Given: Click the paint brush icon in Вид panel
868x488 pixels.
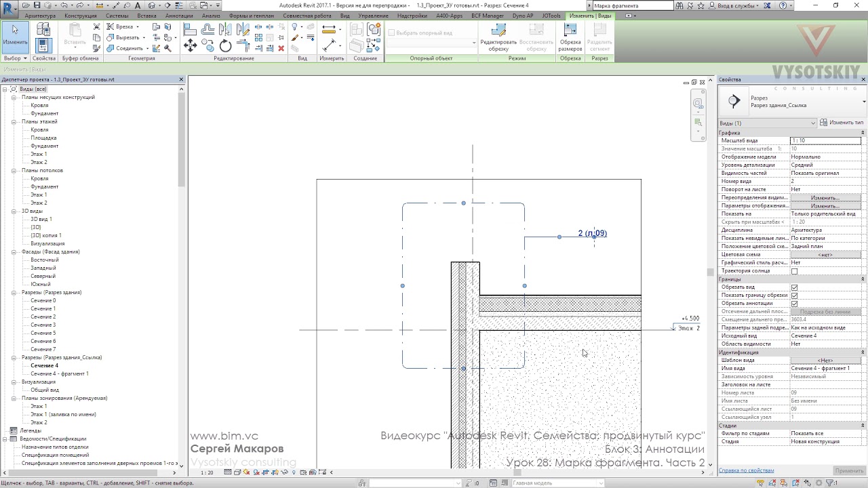Looking at the screenshot, I should 295,38.
